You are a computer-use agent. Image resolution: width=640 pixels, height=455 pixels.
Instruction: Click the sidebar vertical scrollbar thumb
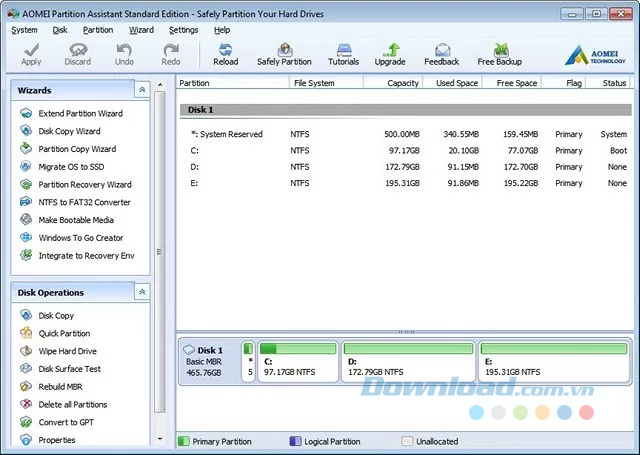pos(160,252)
